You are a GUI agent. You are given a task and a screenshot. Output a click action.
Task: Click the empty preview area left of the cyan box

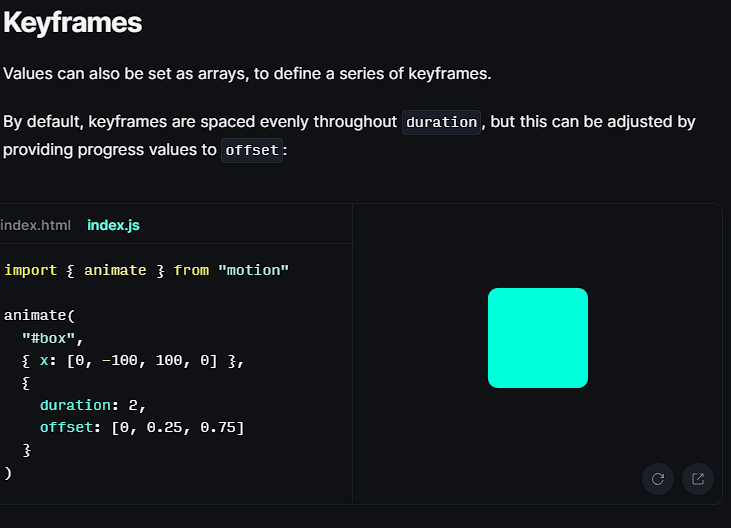click(x=420, y=340)
